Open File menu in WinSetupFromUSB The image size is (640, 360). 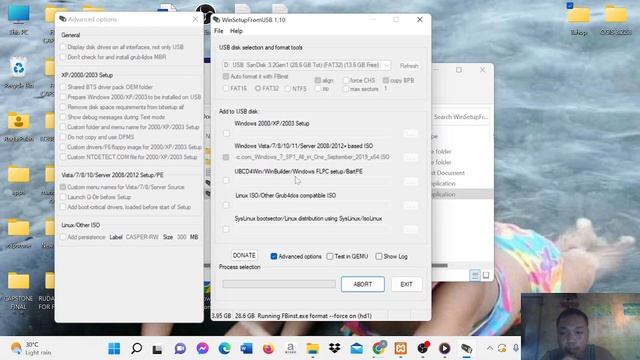click(219, 31)
